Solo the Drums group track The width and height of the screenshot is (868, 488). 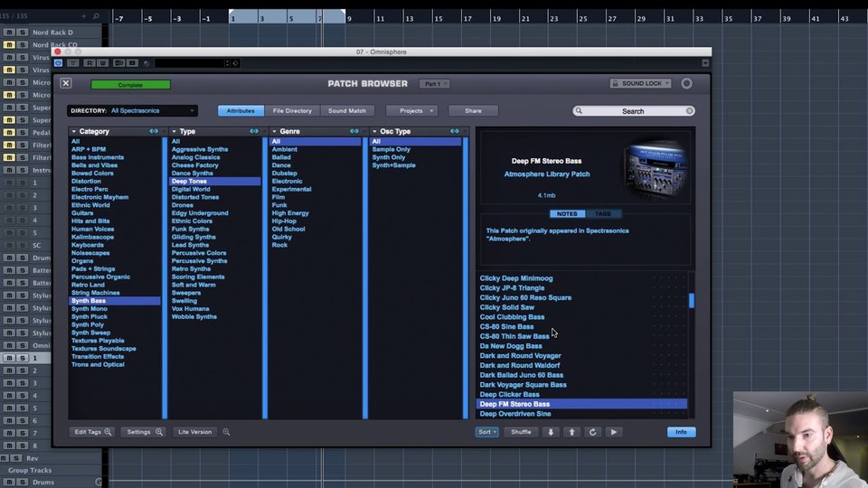click(22, 482)
